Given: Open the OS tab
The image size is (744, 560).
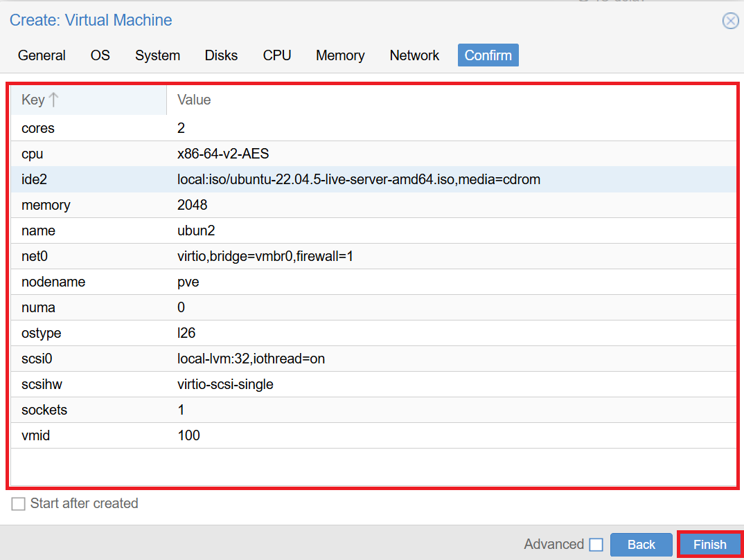Looking at the screenshot, I should coord(100,55).
